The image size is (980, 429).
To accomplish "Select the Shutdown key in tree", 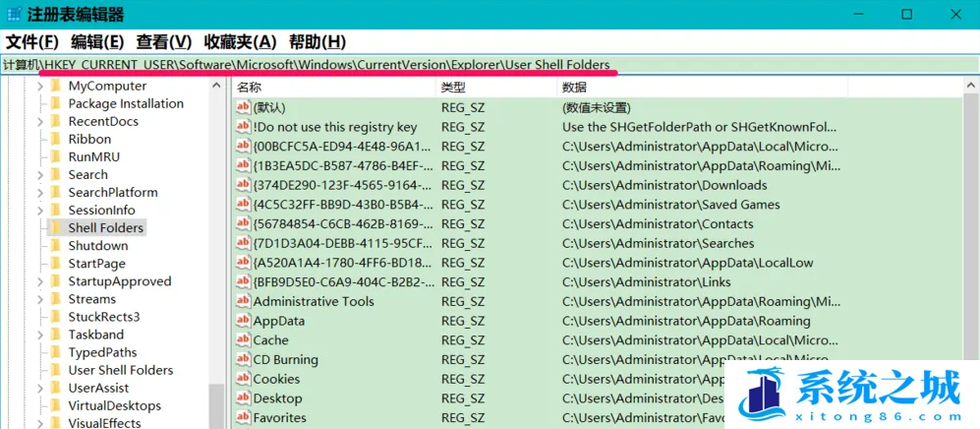I will point(98,246).
